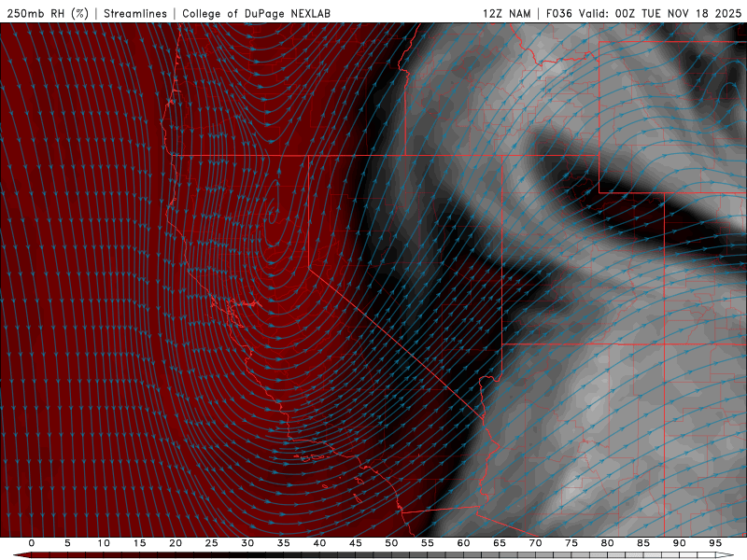
Task: Click the '50' colorbar label
Action: (x=391, y=543)
